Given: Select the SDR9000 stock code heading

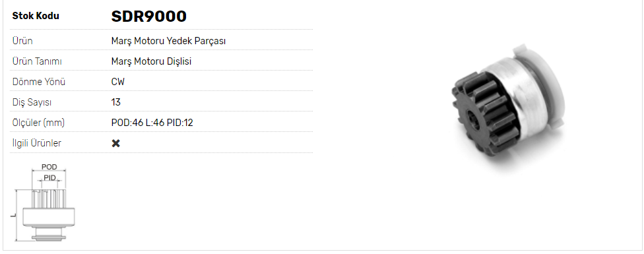Looking at the screenshot, I should 148,16.
